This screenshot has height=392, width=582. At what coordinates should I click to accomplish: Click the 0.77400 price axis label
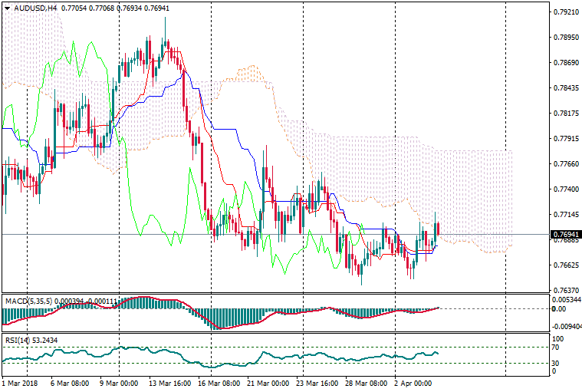coord(565,189)
